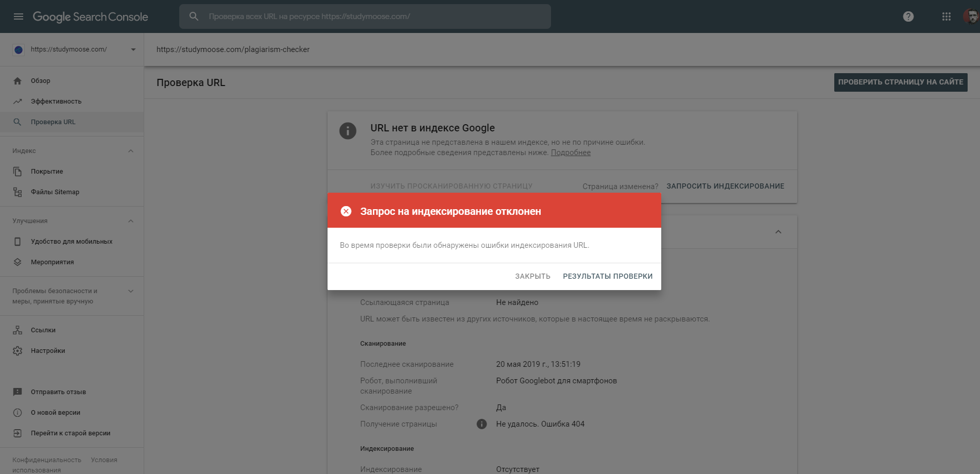Image resolution: width=980 pixels, height=474 pixels.
Task: Open the Google apps grid
Action: (x=947, y=16)
